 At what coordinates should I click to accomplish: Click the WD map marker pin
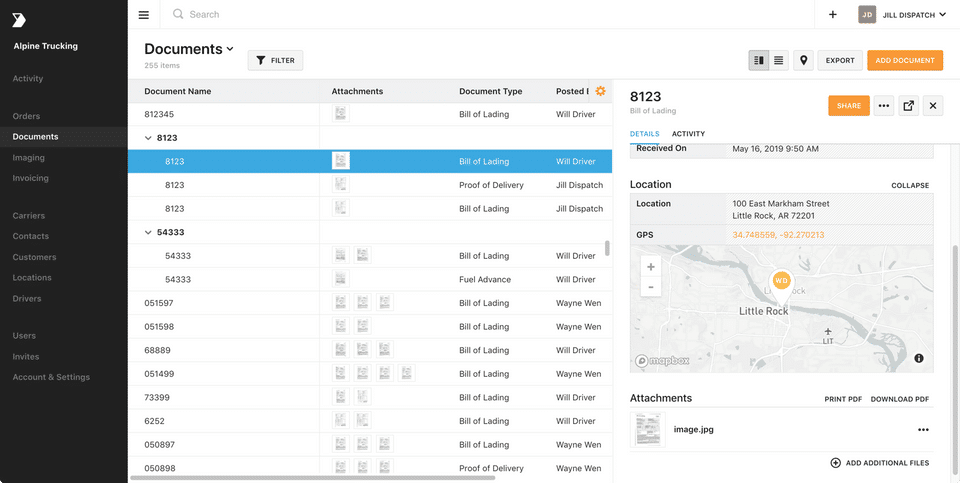pyautogui.click(x=781, y=285)
